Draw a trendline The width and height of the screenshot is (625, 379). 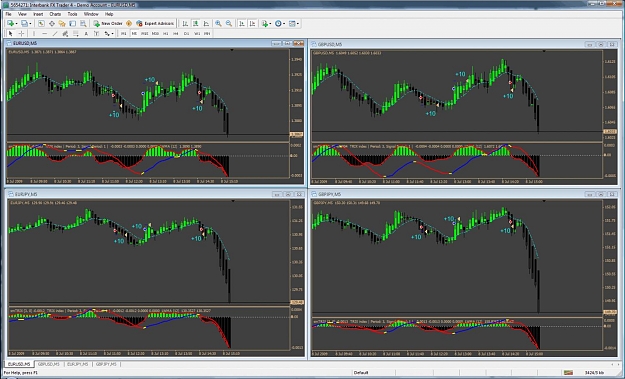55,33
